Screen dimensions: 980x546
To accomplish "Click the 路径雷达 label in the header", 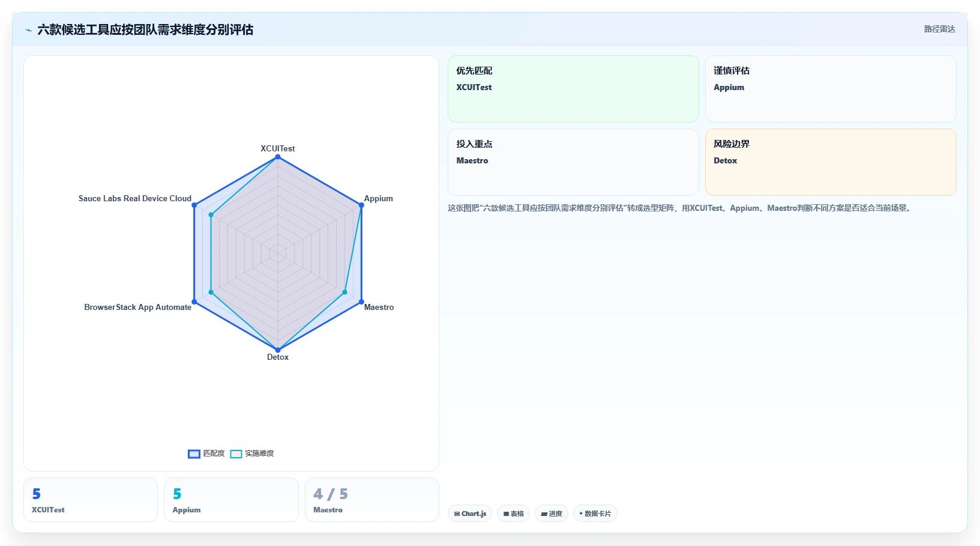I will pyautogui.click(x=939, y=29).
